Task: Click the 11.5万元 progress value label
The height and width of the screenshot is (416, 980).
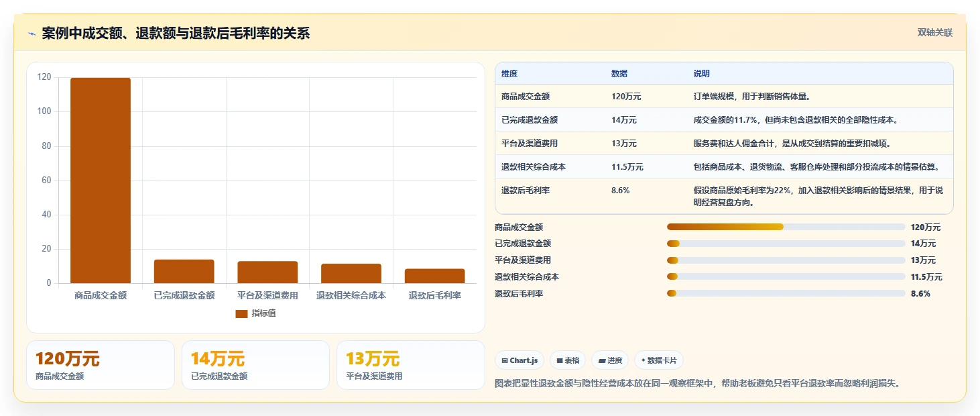Action: 926,277
